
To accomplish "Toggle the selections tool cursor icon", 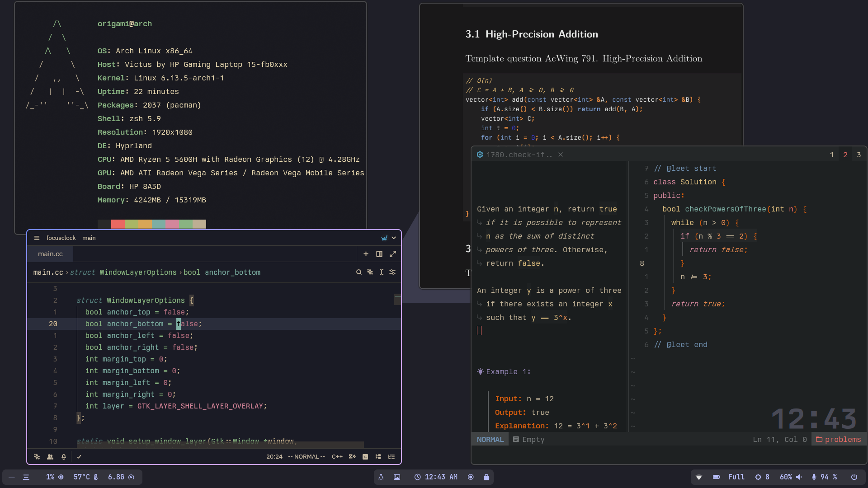I will tap(382, 272).
